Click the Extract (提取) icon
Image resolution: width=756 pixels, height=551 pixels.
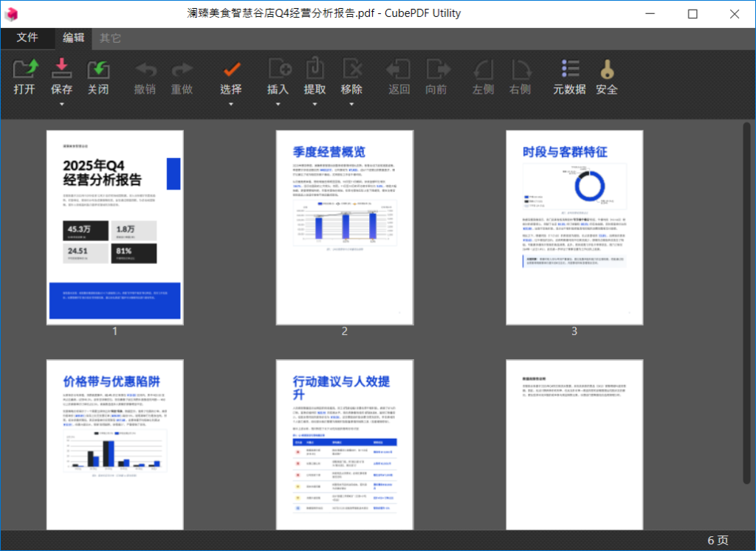point(315,71)
